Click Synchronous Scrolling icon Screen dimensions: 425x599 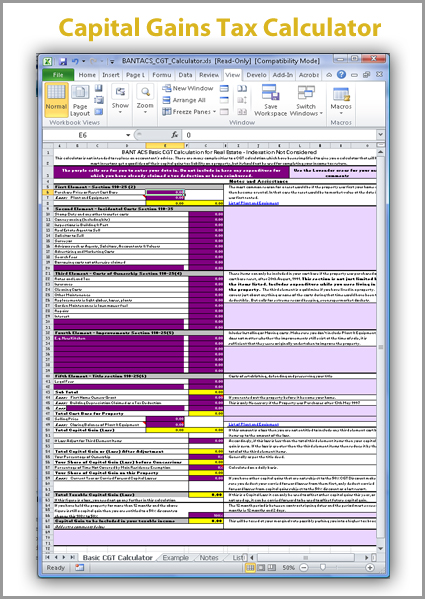[x=242, y=100]
